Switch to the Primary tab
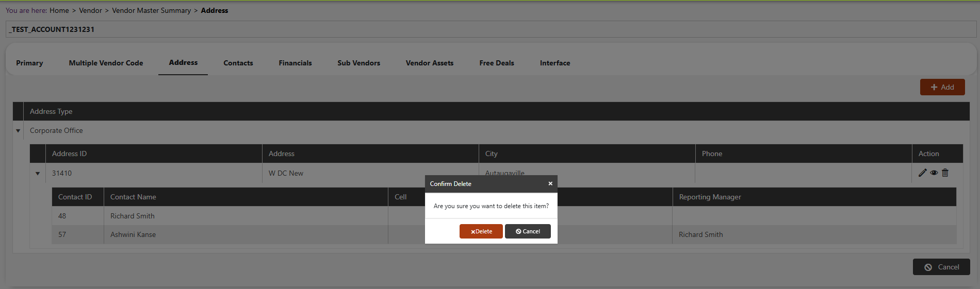 point(29,63)
